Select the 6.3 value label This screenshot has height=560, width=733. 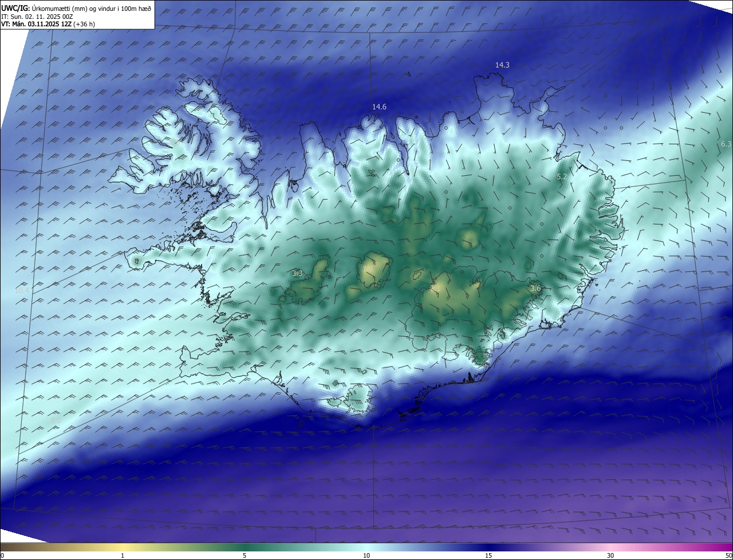(x=726, y=144)
